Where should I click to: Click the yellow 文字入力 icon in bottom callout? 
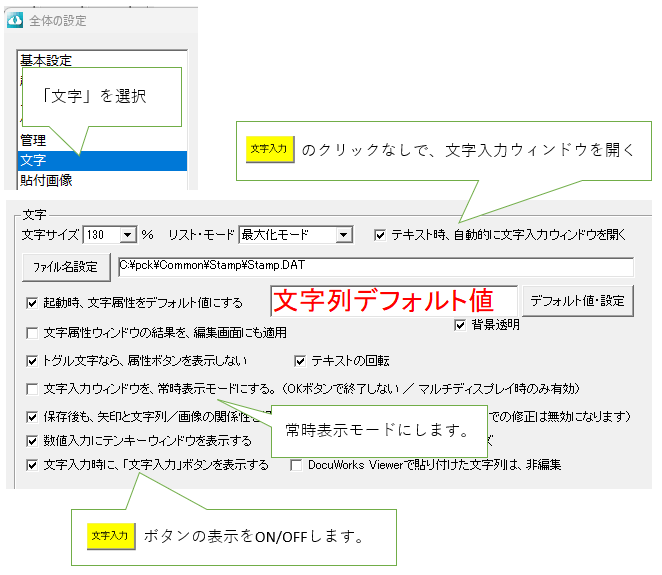(109, 536)
